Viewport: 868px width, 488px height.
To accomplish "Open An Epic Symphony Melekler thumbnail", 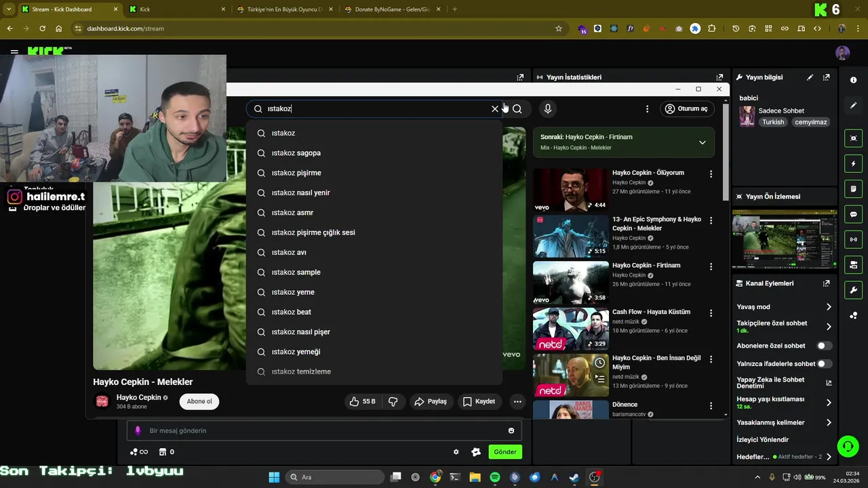I will point(571,237).
